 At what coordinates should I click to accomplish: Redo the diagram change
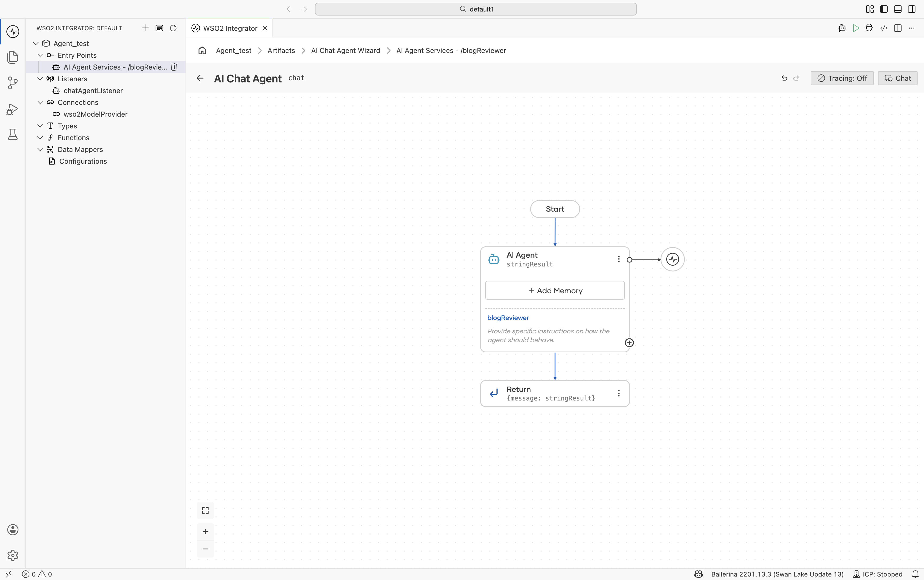(796, 78)
